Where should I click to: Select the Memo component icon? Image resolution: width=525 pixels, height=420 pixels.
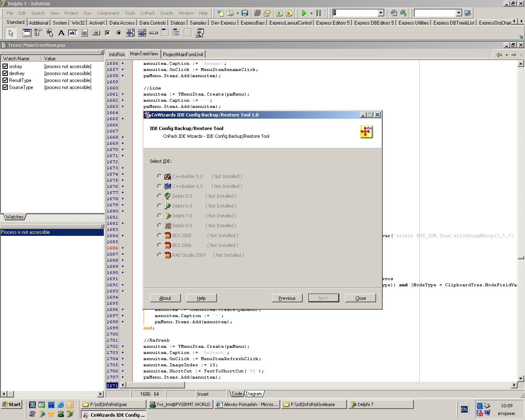84,33
